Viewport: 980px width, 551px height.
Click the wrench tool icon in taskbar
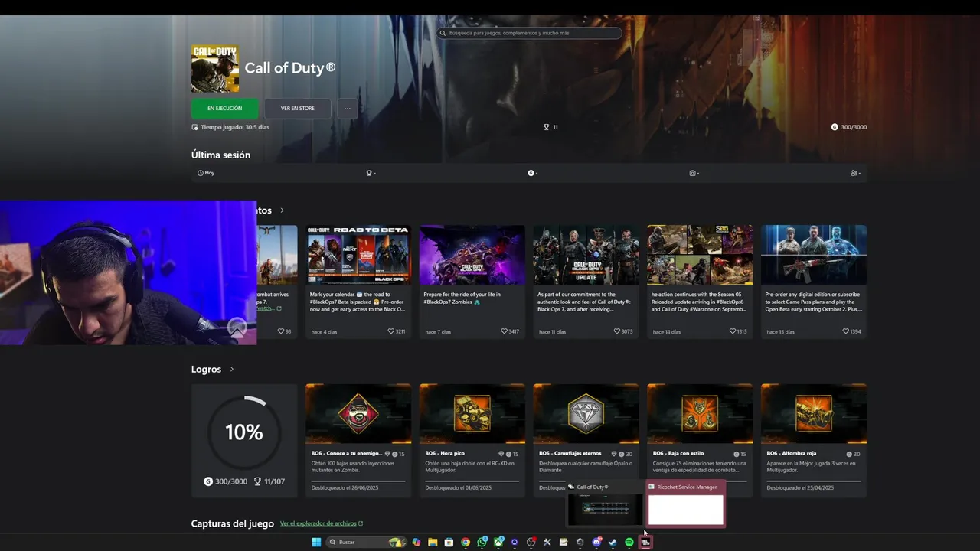click(547, 542)
